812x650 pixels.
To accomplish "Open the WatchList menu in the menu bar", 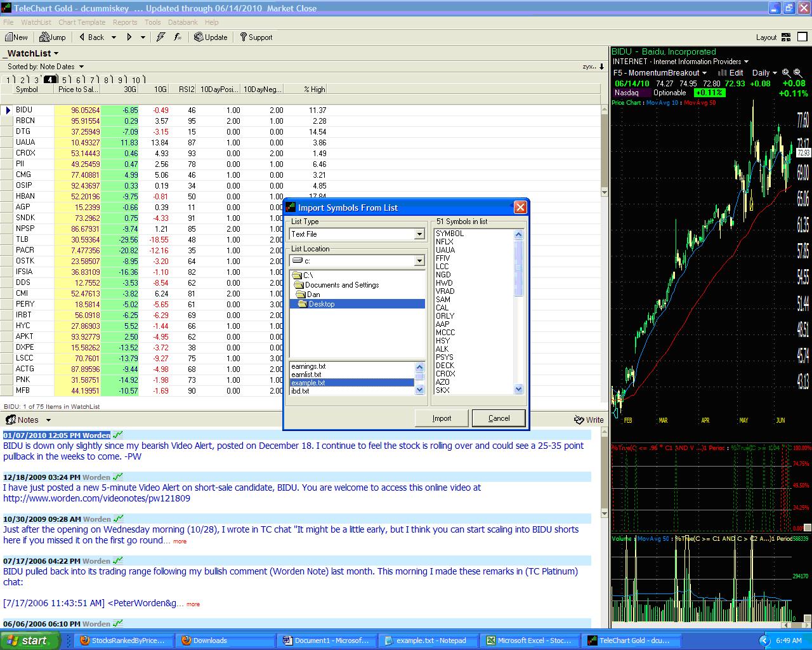I will coord(36,22).
